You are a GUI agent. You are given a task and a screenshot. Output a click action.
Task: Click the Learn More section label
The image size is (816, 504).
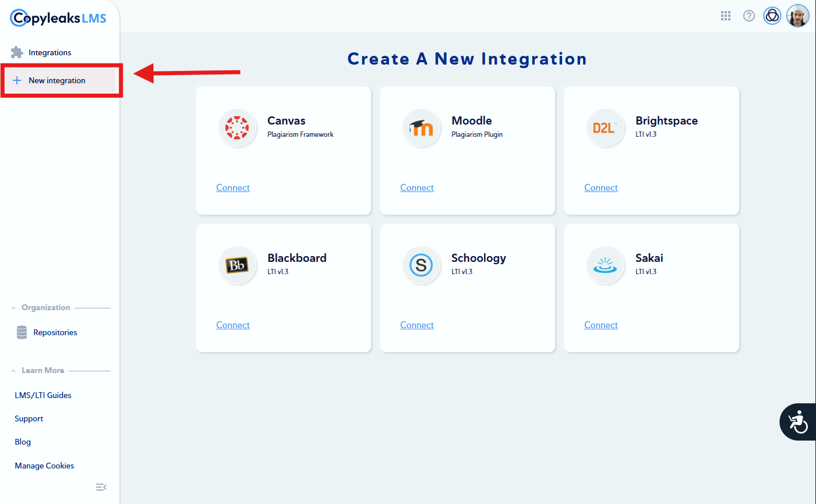click(x=43, y=370)
